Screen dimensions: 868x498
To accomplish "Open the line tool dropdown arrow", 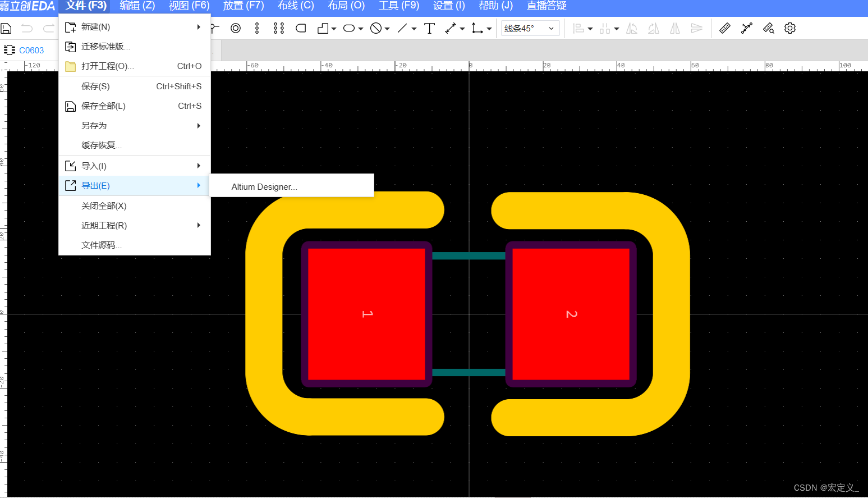I will tap(414, 29).
